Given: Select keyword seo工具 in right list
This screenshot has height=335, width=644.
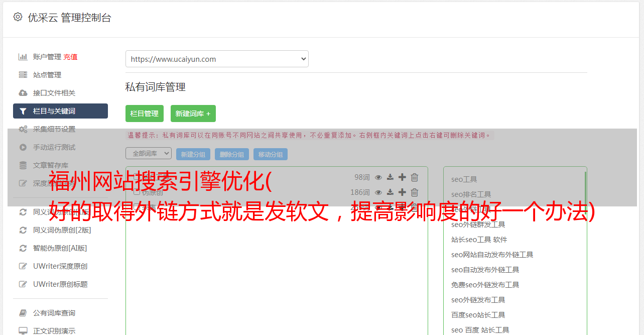Looking at the screenshot, I should click(x=464, y=179).
